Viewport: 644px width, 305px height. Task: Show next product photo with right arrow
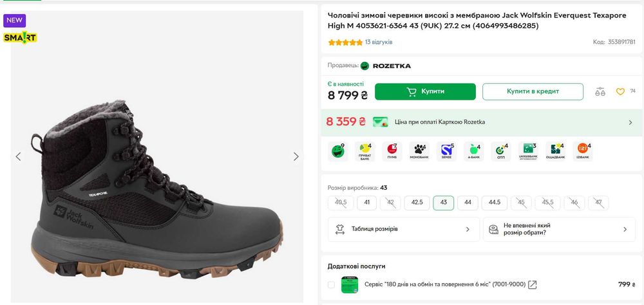click(296, 156)
